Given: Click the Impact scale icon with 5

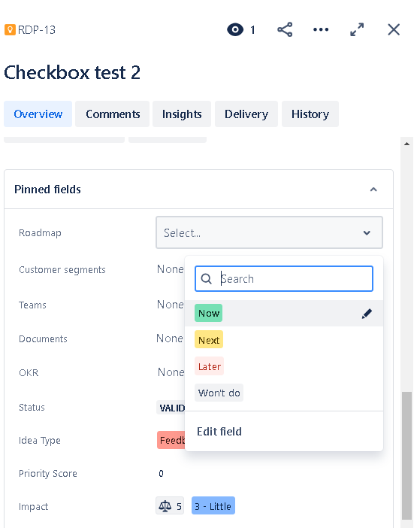Looking at the screenshot, I should [x=170, y=505].
